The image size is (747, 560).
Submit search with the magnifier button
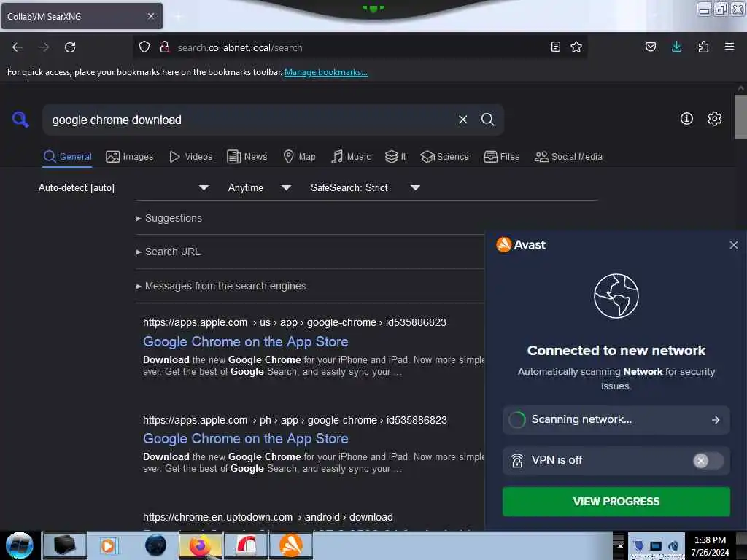click(487, 120)
